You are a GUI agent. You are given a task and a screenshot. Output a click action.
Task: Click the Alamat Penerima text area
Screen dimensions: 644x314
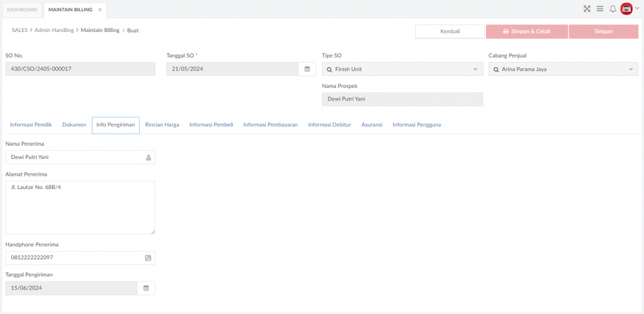[80, 207]
